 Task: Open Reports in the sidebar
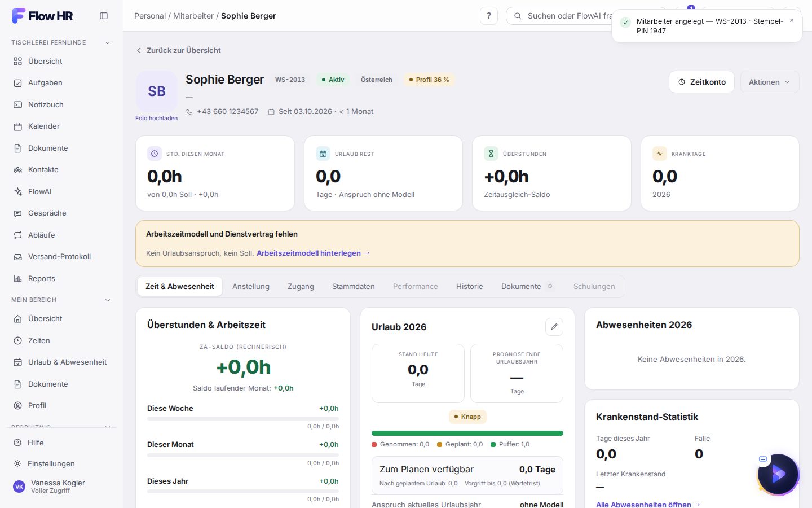61,278
